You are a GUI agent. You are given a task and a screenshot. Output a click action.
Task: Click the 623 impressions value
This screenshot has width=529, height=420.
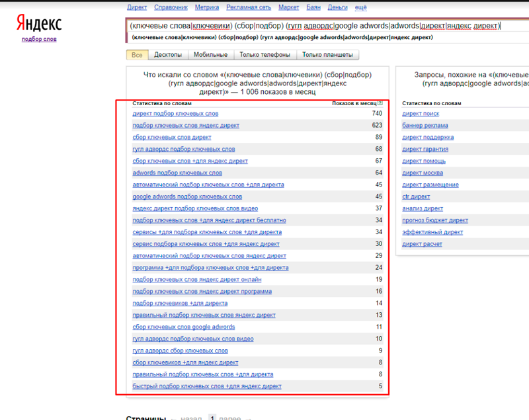pyautogui.click(x=377, y=125)
